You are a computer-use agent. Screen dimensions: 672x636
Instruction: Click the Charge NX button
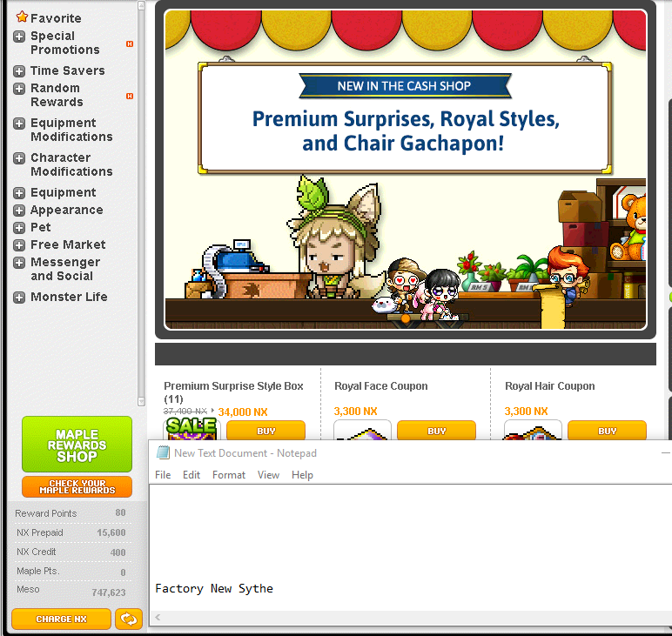pyautogui.click(x=61, y=619)
